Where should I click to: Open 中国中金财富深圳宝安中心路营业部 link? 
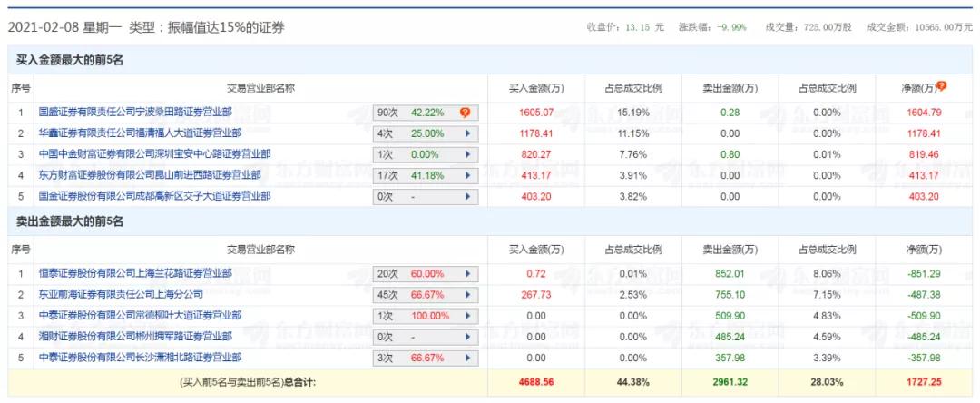154,154
